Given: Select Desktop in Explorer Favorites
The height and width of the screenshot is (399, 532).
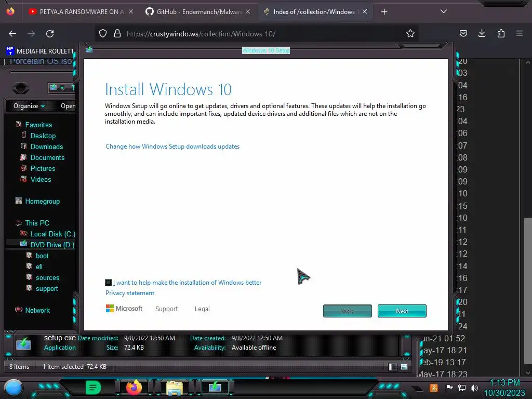Looking at the screenshot, I should pyautogui.click(x=43, y=136).
